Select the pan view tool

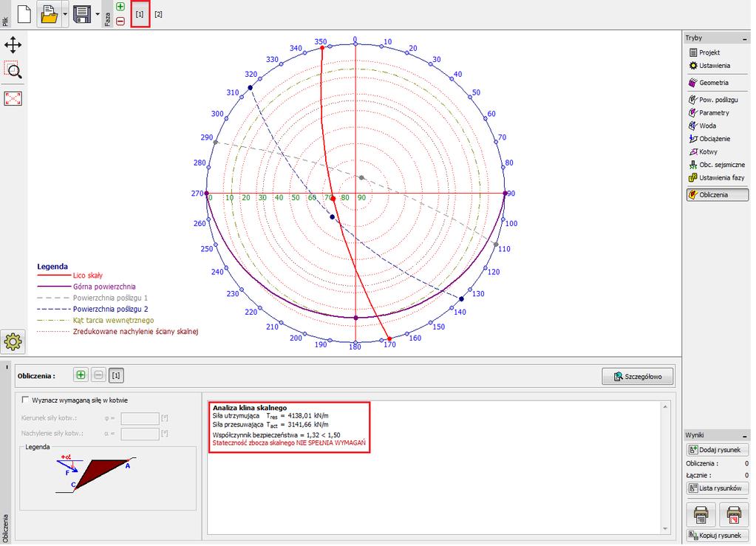tap(13, 45)
